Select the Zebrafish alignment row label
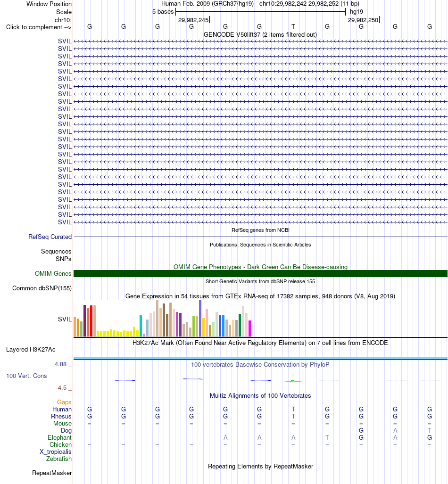448x484 pixels. (58, 459)
